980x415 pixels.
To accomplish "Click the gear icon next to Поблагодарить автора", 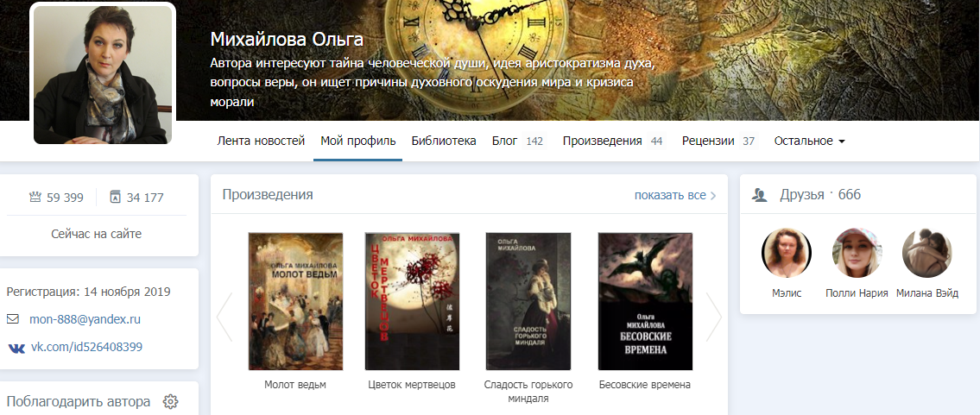I will 170,401.
